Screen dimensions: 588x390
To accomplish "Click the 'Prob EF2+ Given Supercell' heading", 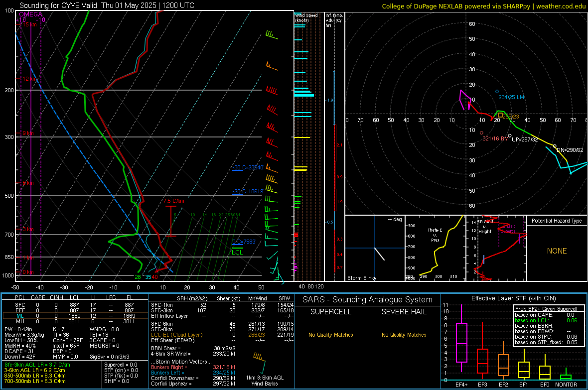I will (x=546, y=309).
